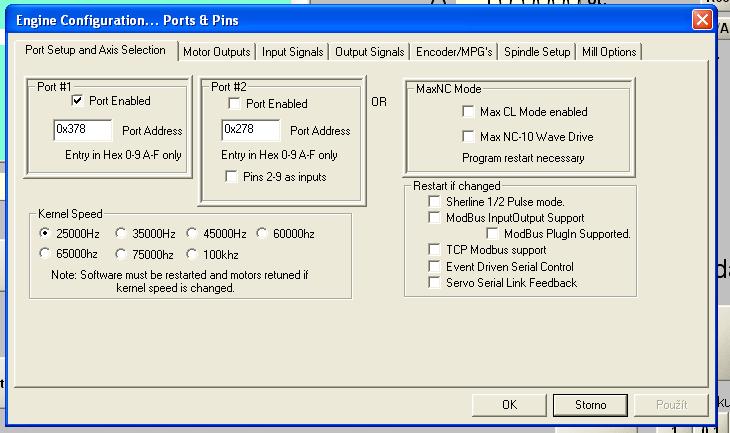Select the Spindle Setup tab
The height and width of the screenshot is (433, 730).
pos(537,52)
